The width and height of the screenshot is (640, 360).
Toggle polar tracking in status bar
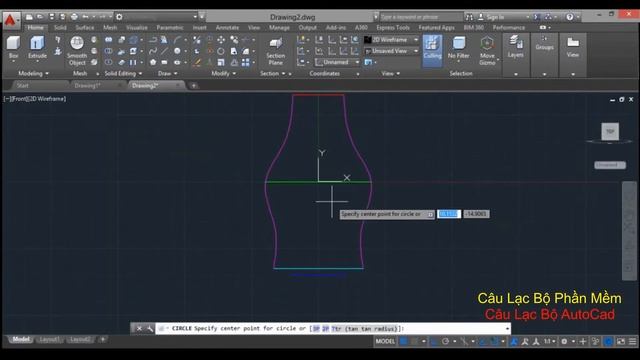coord(445,341)
